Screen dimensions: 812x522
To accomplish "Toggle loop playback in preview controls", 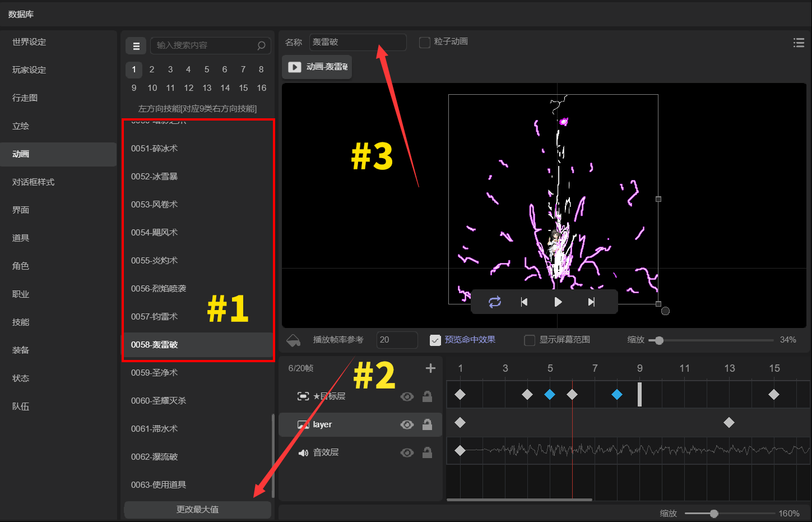I will [495, 302].
